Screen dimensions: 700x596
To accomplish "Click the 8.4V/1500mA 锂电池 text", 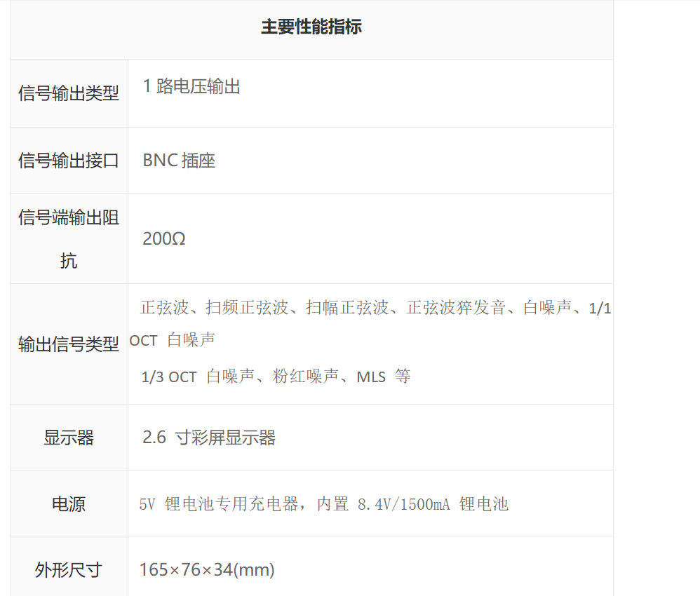I will coord(433,504).
